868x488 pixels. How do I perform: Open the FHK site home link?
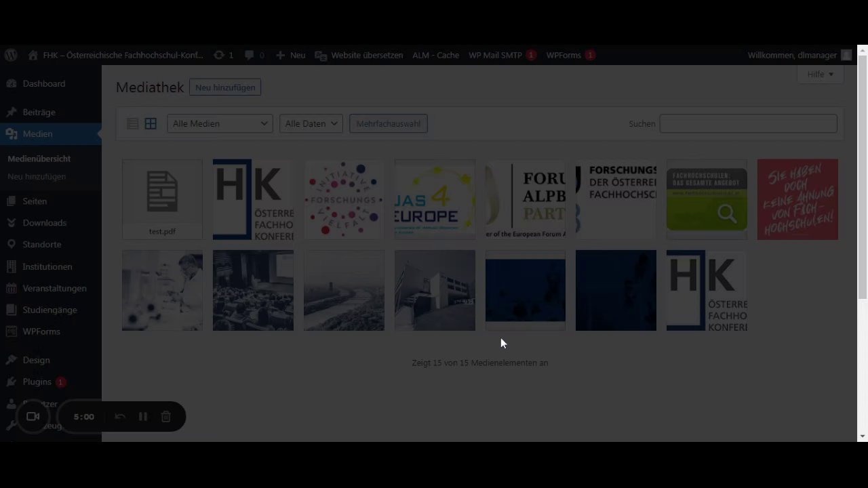pos(115,55)
